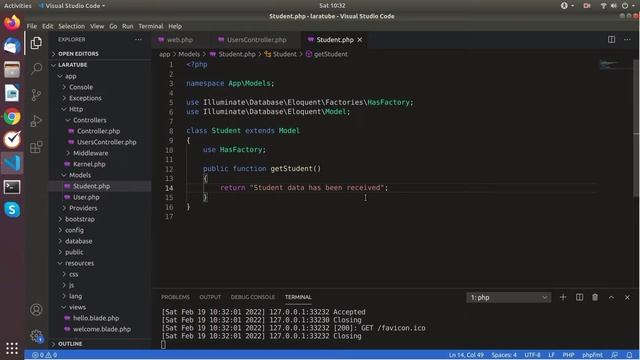640x360 pixels.
Task: Open Skype from the dock
Action: pos(12,209)
